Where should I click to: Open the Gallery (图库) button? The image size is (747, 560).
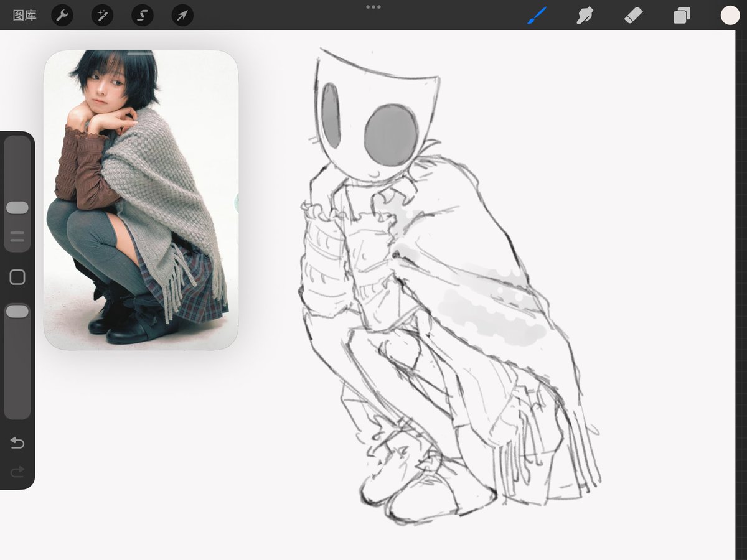pos(25,16)
